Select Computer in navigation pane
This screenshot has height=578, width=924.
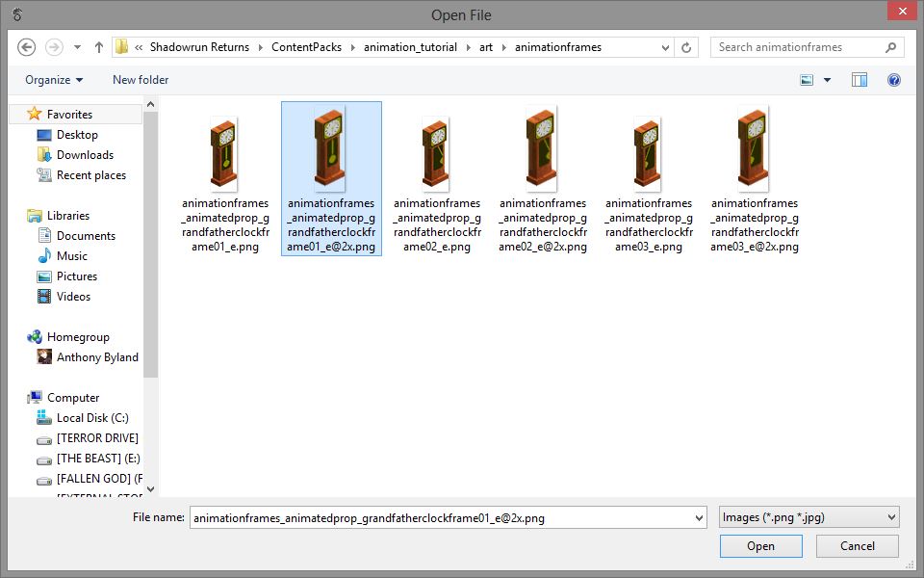[x=73, y=398]
